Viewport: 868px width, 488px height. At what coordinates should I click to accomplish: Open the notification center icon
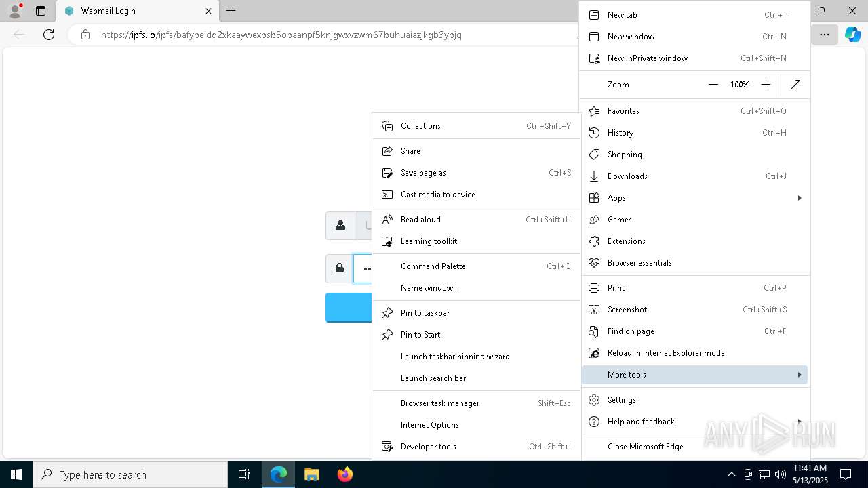(x=846, y=474)
